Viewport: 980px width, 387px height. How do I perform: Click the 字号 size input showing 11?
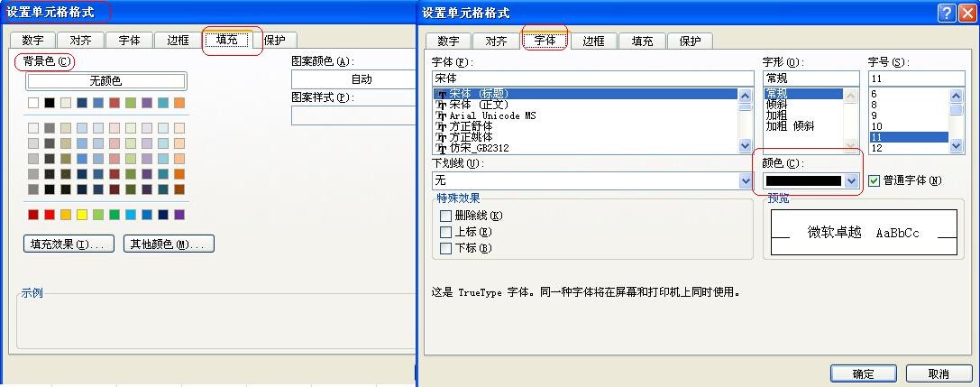916,78
